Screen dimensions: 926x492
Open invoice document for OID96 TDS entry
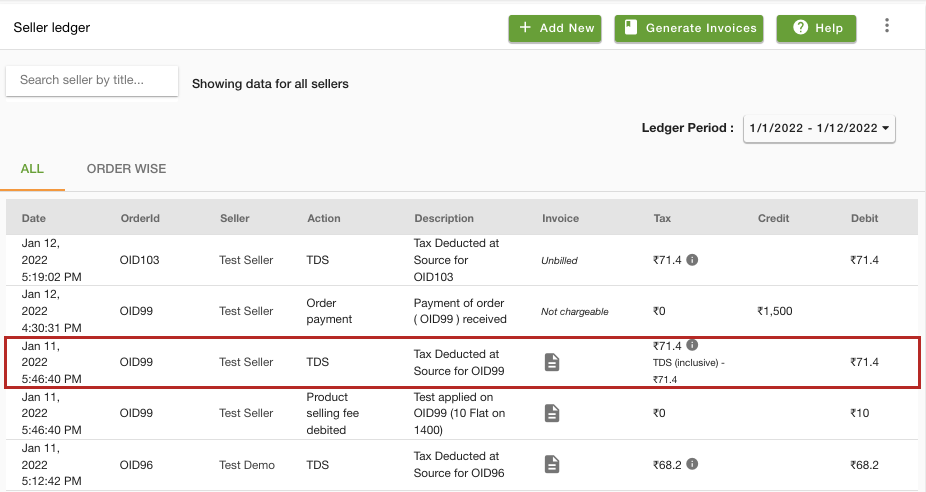(552, 464)
